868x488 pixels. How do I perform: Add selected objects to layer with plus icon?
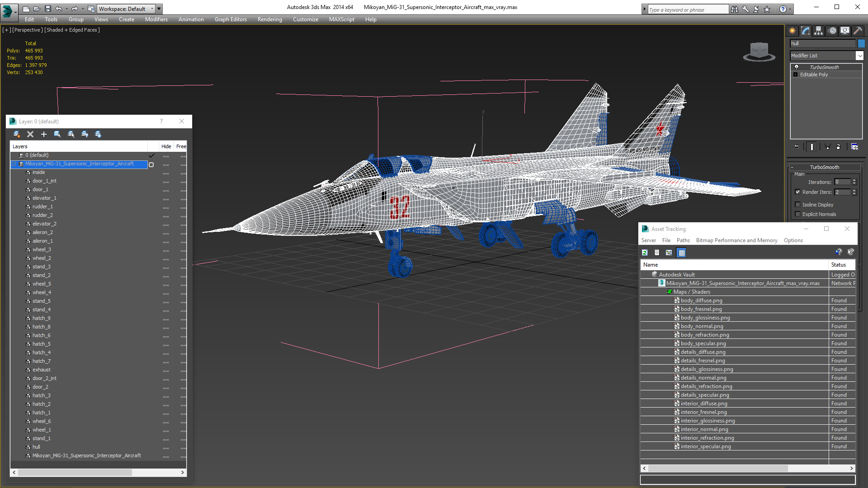pyautogui.click(x=44, y=134)
